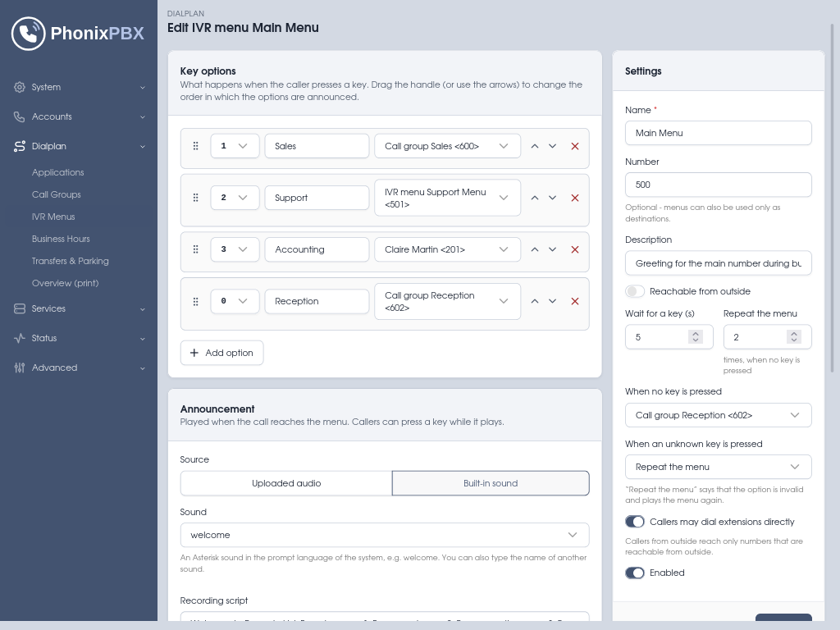Delete the Sales key option
Screen dimensions: 840x630
(575, 146)
